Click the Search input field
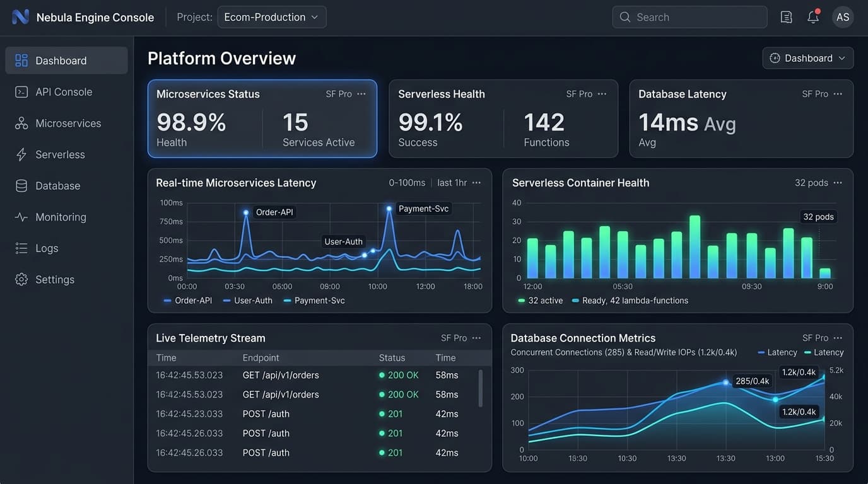The image size is (868, 484). [689, 17]
